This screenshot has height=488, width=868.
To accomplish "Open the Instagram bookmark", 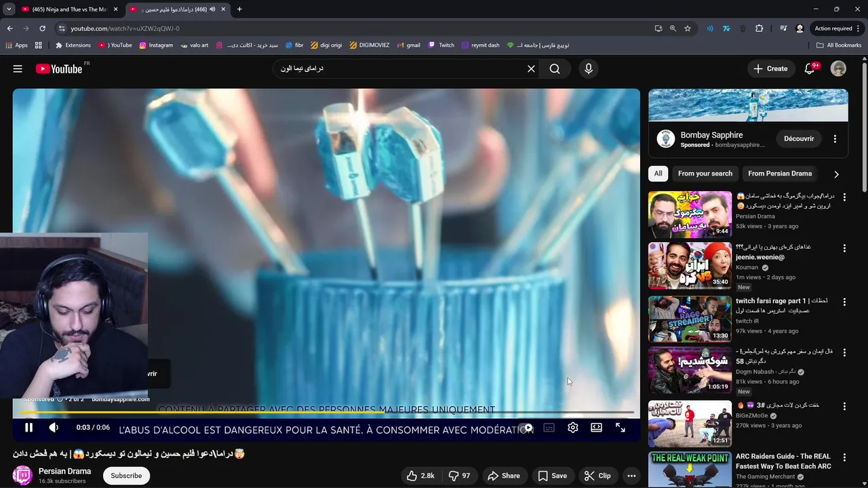I will click(156, 45).
